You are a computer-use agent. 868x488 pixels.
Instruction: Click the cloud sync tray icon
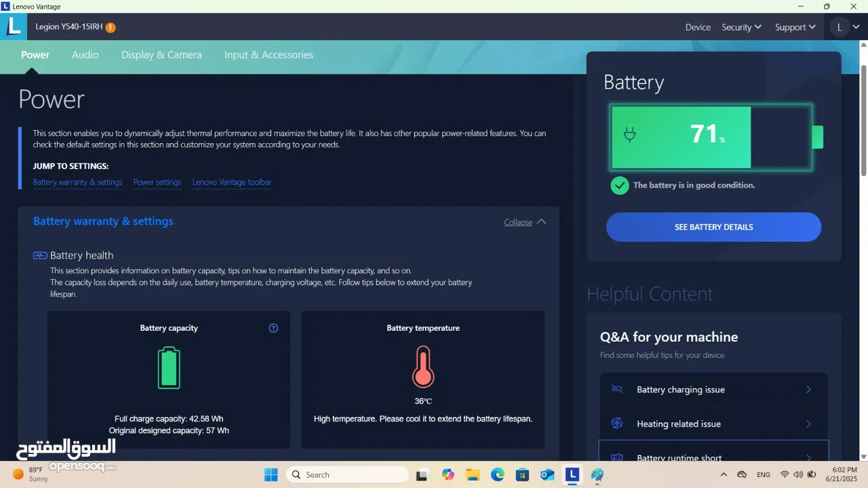pyautogui.click(x=742, y=474)
